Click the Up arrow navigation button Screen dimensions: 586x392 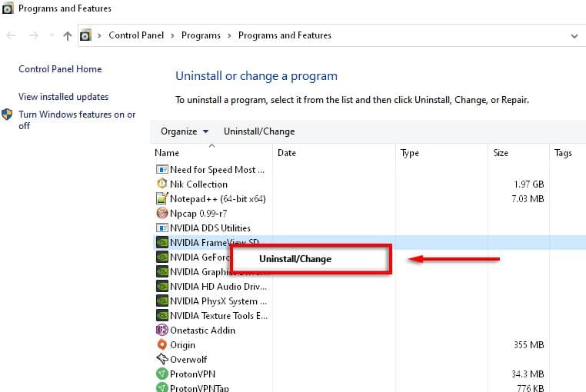point(68,35)
